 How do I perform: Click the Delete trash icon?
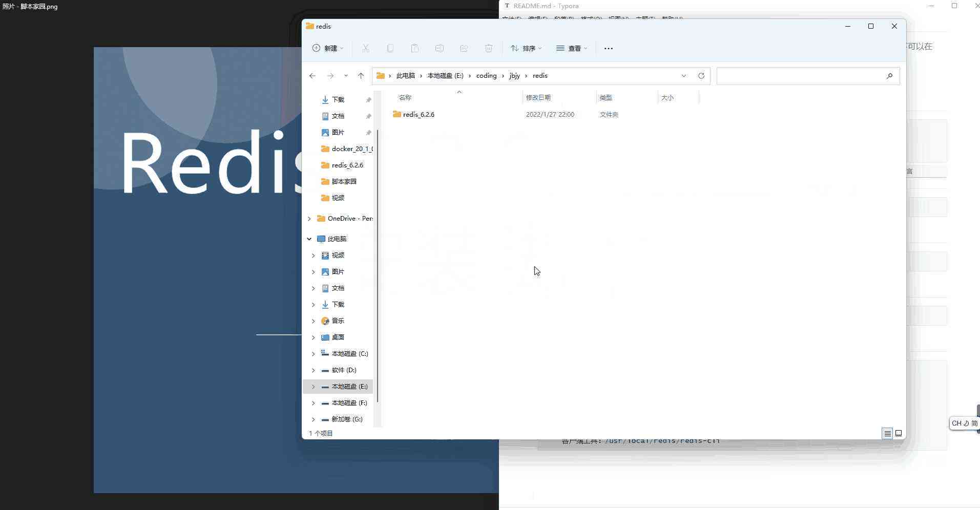pos(489,48)
